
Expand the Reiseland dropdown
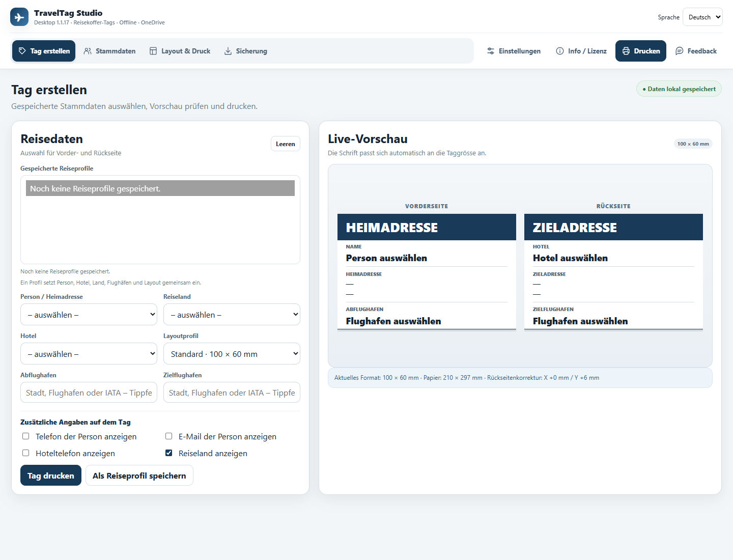click(232, 315)
